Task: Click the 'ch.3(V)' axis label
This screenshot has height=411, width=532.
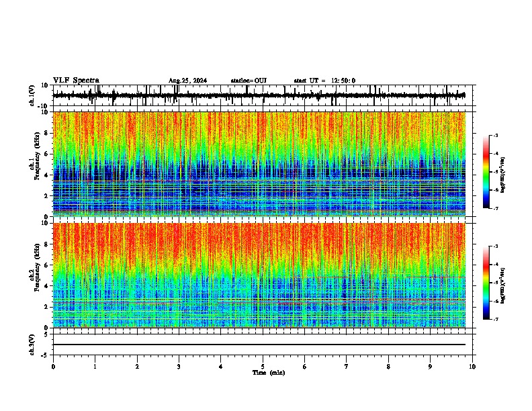Action: 32,345
